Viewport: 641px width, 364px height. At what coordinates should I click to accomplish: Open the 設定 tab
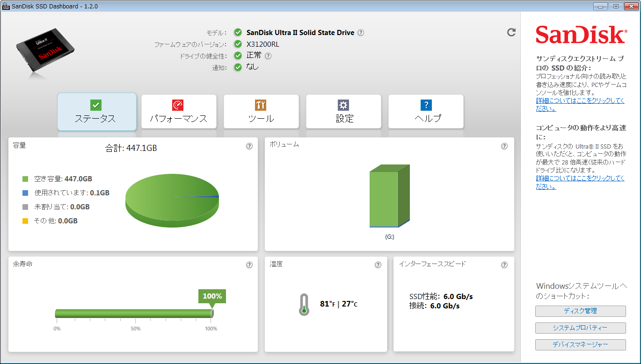(343, 112)
